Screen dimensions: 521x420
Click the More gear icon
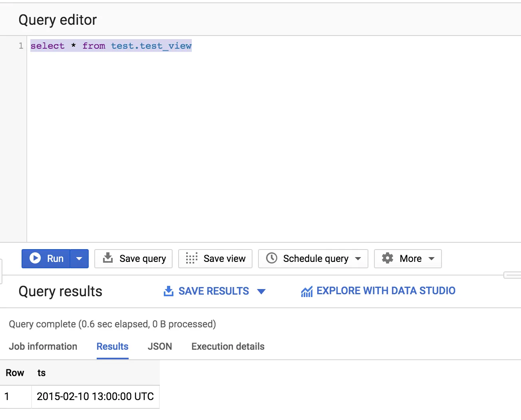click(388, 258)
